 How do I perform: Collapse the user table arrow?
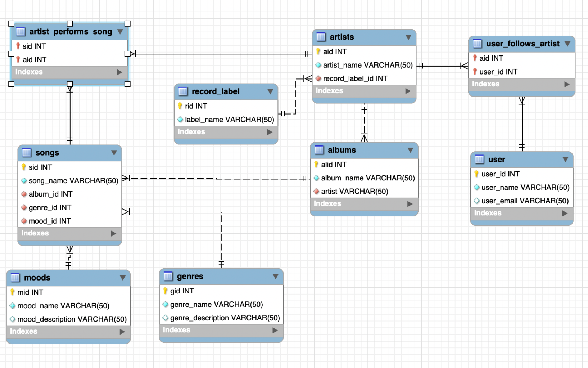565,160
